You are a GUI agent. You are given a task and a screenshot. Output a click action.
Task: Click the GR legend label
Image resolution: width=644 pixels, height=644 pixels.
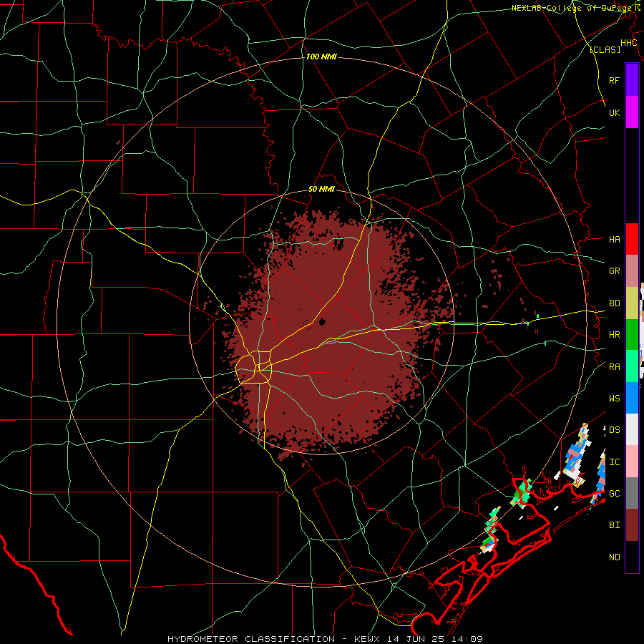click(614, 270)
